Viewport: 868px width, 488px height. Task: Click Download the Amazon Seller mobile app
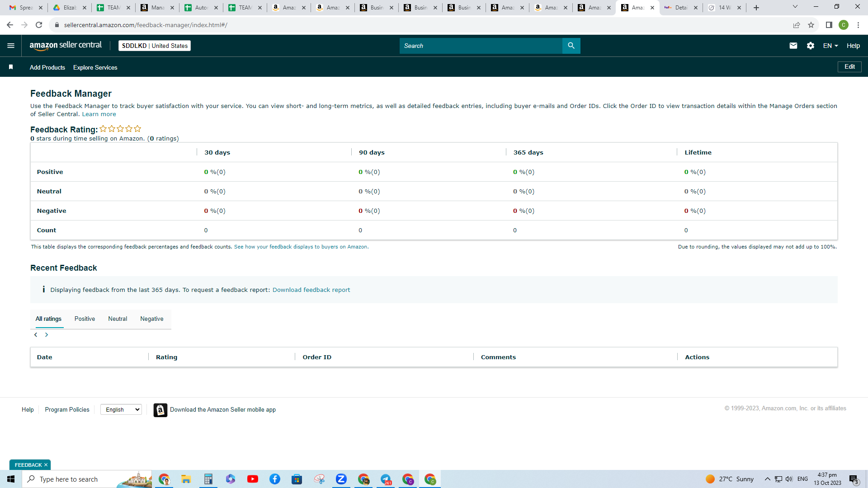223,410
